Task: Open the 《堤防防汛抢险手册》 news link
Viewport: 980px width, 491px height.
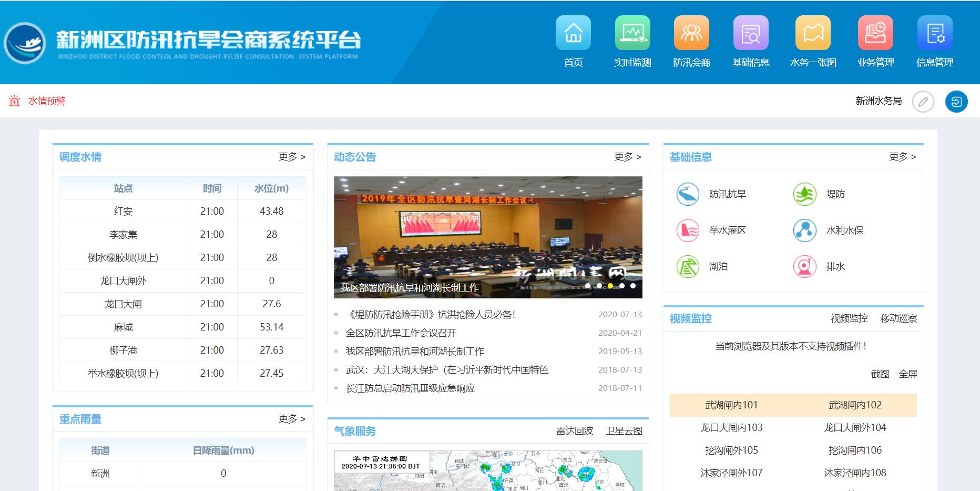Action: pyautogui.click(x=431, y=315)
